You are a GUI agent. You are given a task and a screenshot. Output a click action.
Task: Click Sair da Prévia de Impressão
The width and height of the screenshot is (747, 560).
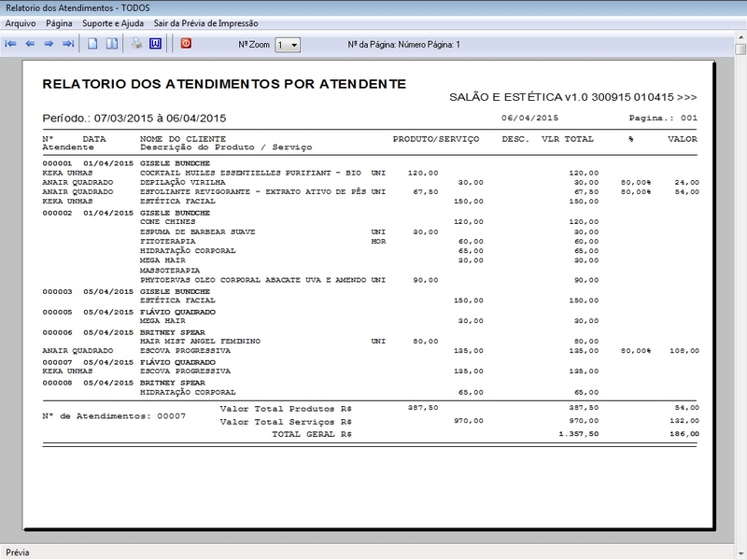pyautogui.click(x=207, y=23)
